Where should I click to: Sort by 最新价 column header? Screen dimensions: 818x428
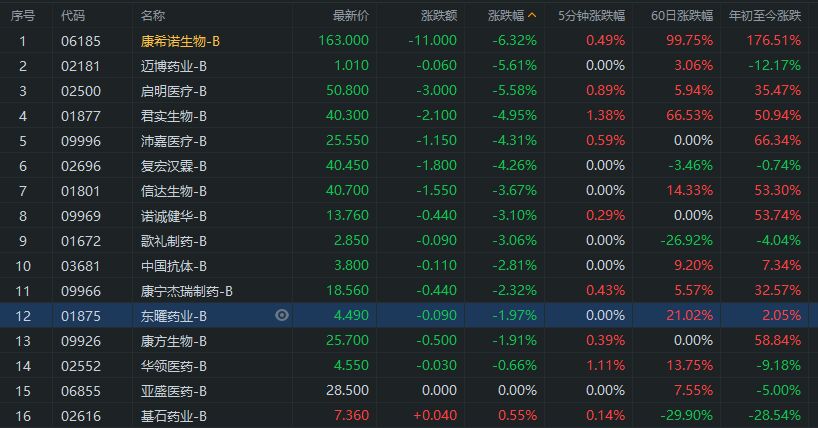(x=350, y=15)
